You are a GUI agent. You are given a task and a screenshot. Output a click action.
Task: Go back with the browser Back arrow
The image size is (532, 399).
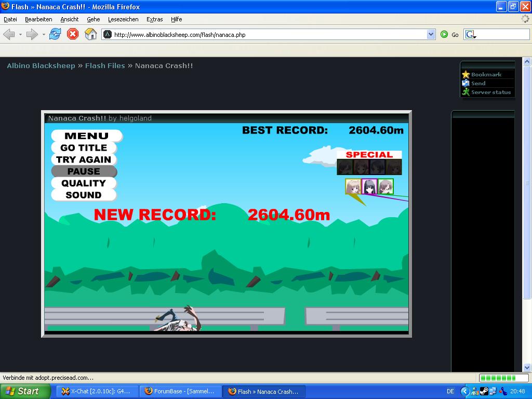pos(9,34)
